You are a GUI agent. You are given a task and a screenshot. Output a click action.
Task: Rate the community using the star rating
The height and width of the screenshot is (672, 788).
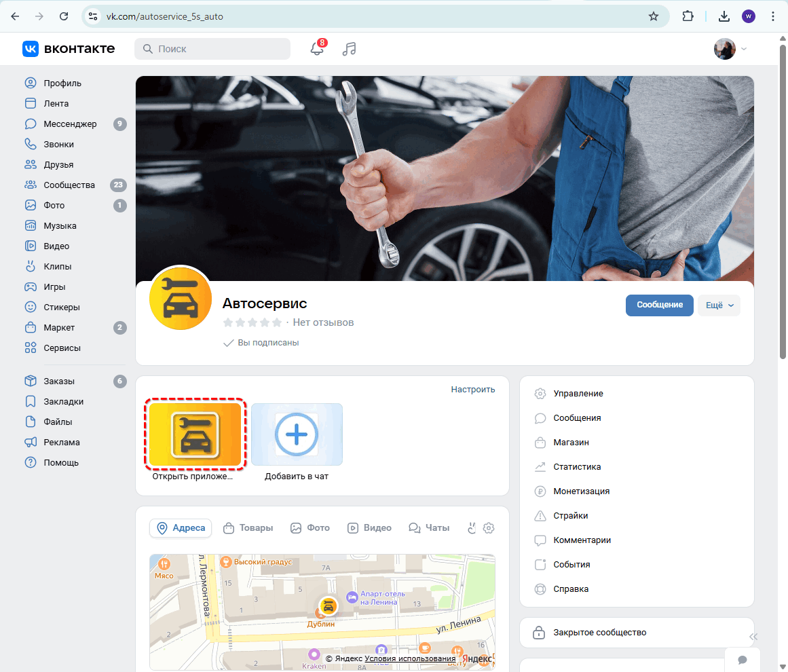coord(252,322)
